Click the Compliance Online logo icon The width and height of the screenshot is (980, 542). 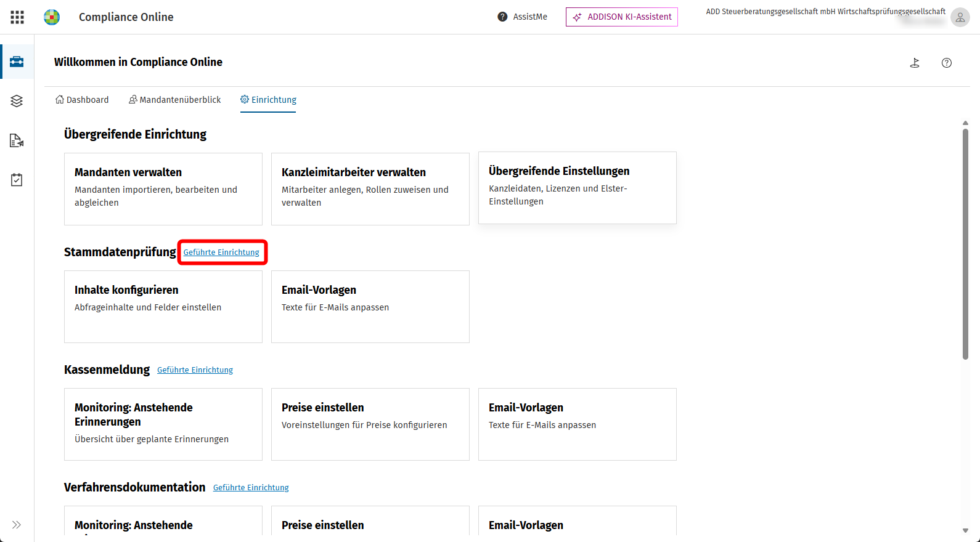[52, 17]
